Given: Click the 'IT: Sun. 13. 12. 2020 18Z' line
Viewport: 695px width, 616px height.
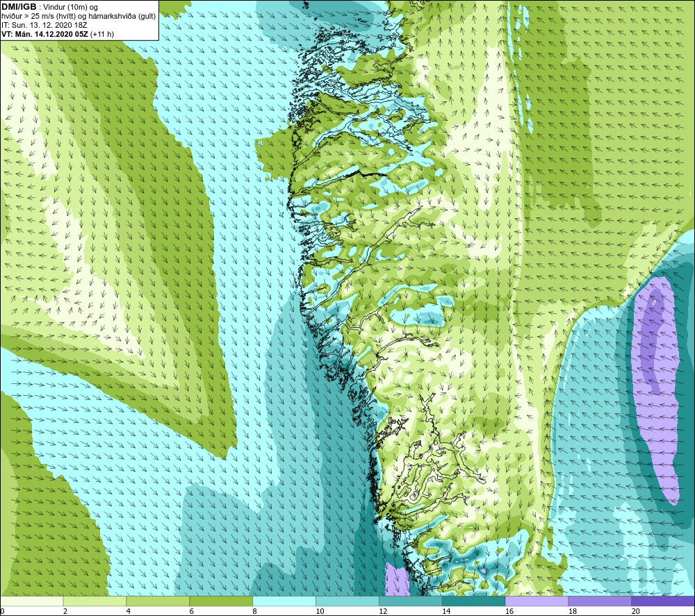Looking at the screenshot, I should pyautogui.click(x=44, y=25).
